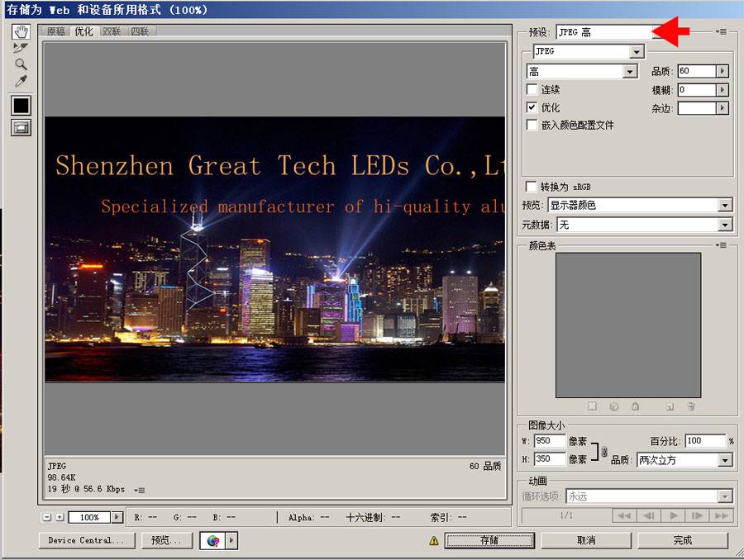Image resolution: width=744 pixels, height=560 pixels.
Task: Switch to the 双联 tab
Action: tap(112, 31)
